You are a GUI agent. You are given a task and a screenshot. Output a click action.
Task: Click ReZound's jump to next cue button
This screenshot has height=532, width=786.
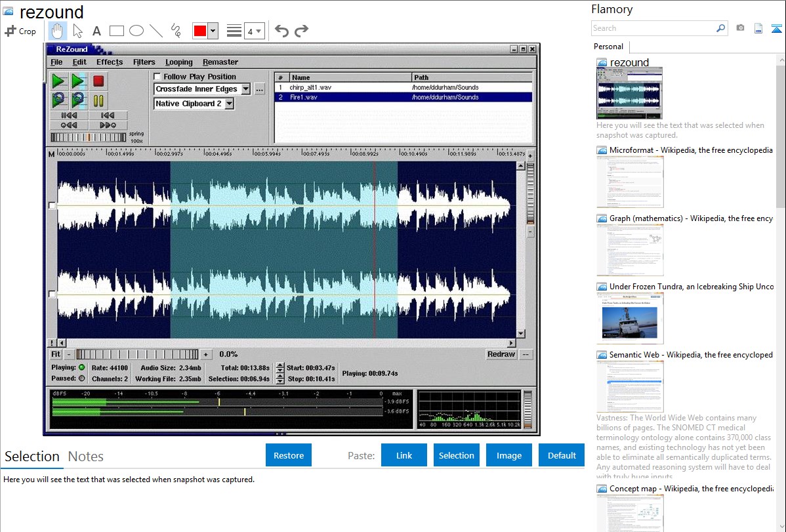[x=108, y=125]
